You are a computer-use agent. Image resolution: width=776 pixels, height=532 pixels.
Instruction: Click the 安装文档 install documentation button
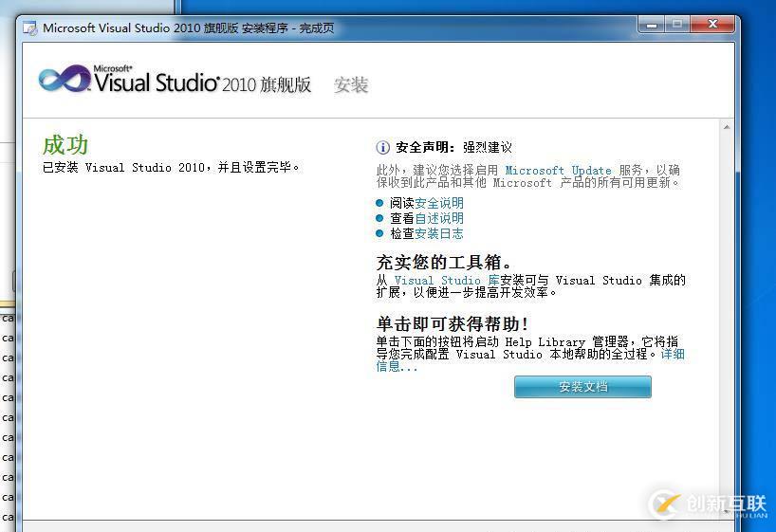(582, 387)
